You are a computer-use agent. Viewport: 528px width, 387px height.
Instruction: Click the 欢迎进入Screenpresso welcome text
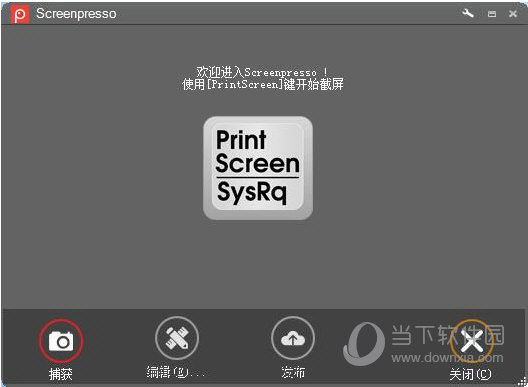pyautogui.click(x=262, y=72)
